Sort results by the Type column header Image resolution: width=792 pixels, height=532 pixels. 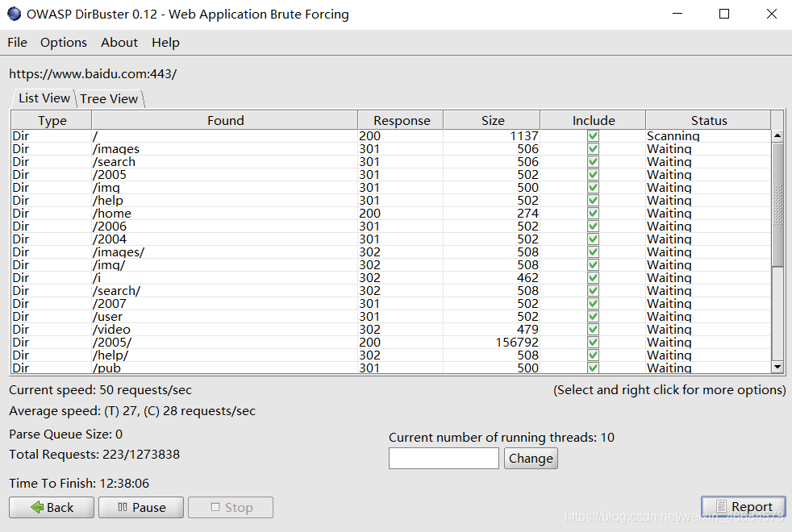(52, 120)
